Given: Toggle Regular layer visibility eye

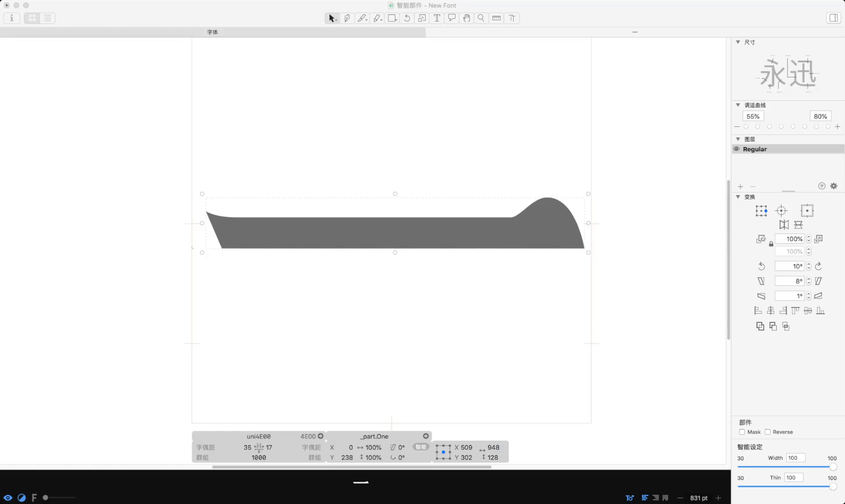Looking at the screenshot, I should (736, 149).
